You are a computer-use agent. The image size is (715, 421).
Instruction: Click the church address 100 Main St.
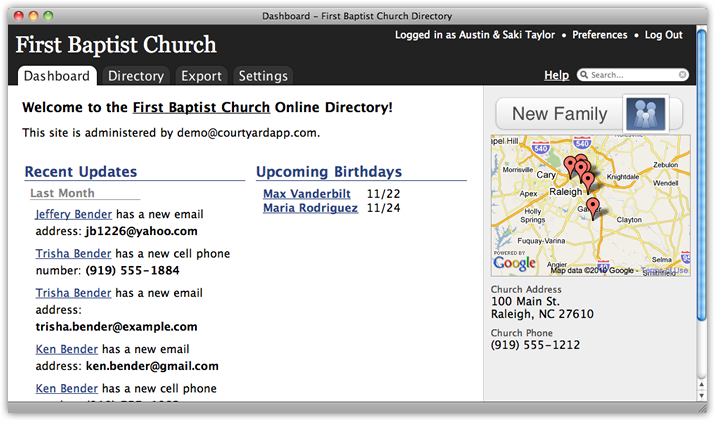coord(525,301)
